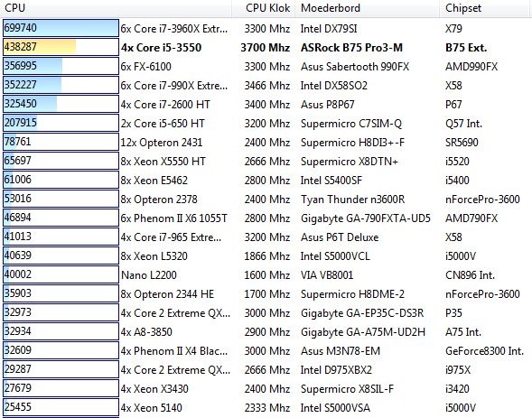Image resolution: width=532 pixels, height=418 pixels.
Task: Click the 41013 score cell
Action: pyautogui.click(x=61, y=237)
